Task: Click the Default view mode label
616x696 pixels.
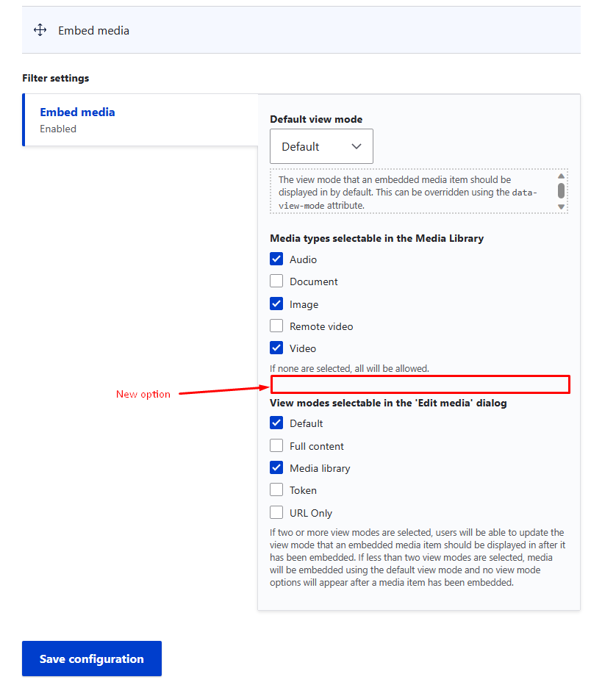Action: click(x=316, y=119)
